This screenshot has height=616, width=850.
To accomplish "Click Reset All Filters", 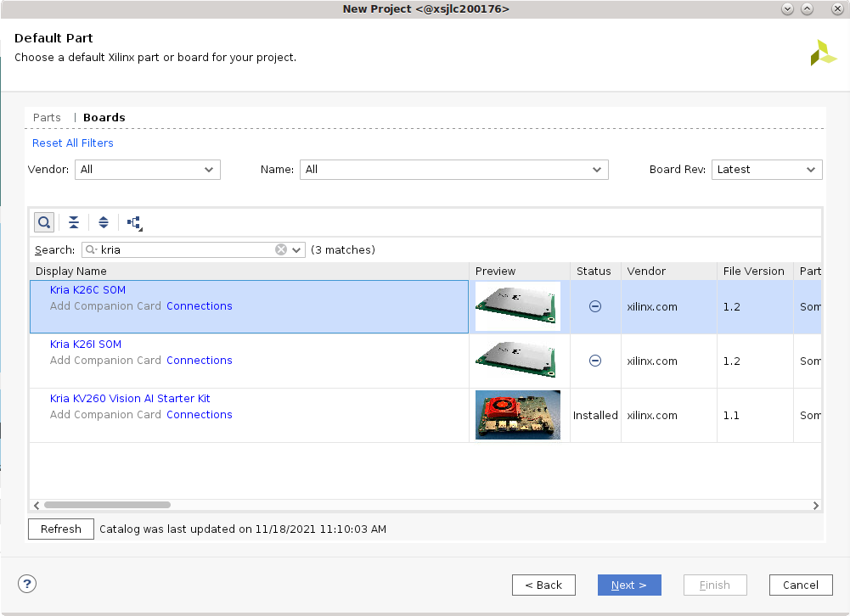I will click(72, 143).
